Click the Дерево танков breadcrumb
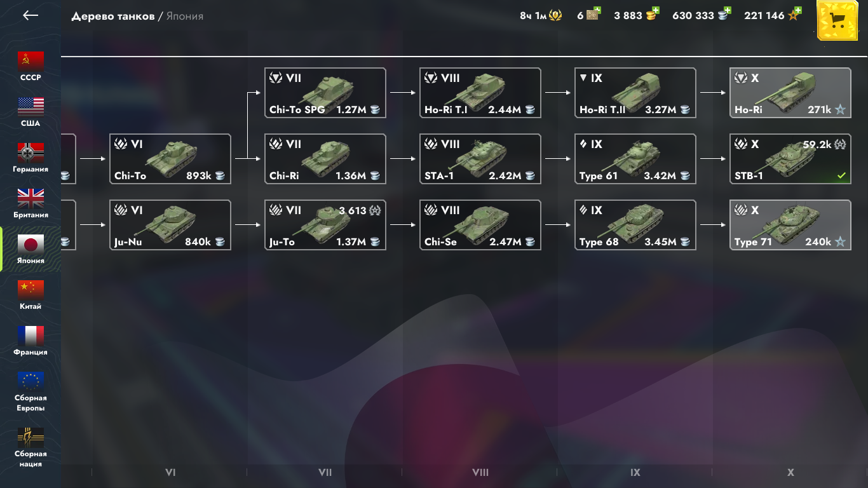 tap(113, 16)
